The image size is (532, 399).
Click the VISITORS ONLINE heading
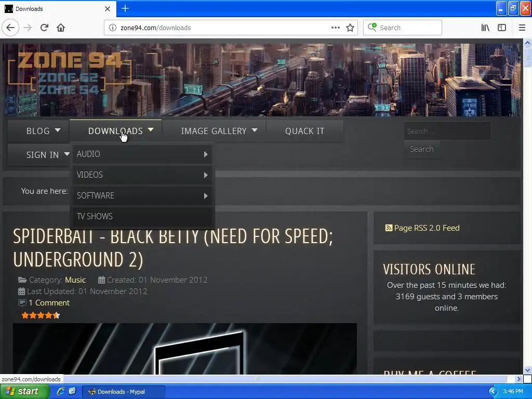[429, 270]
